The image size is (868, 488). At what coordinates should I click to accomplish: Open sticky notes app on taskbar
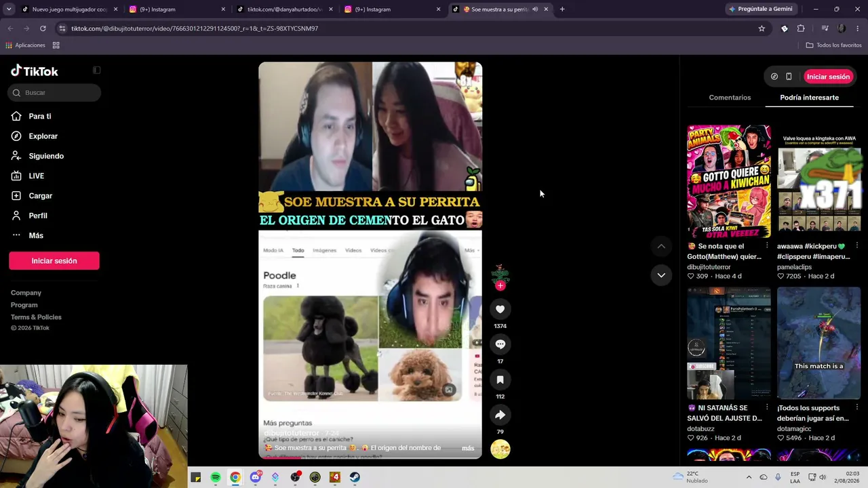coord(196,477)
